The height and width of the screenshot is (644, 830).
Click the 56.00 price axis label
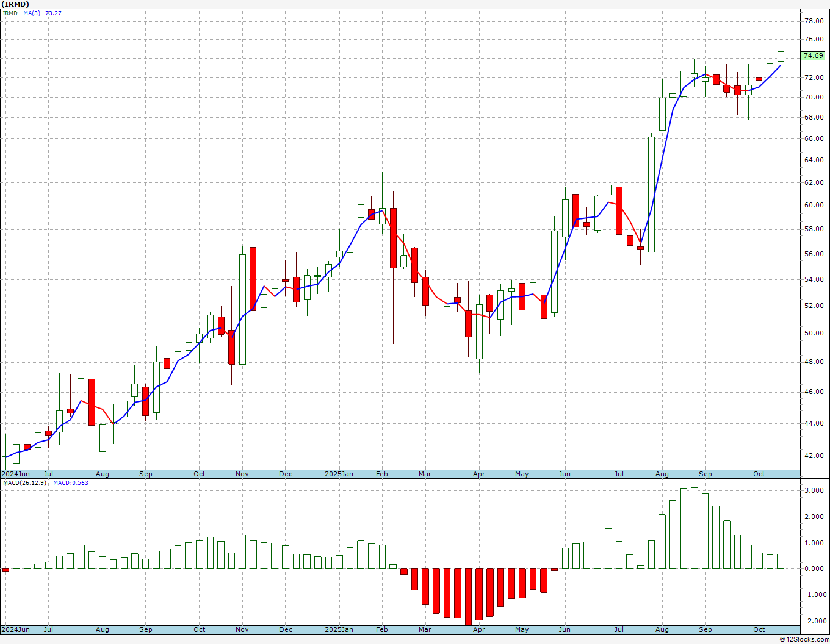tap(814, 254)
